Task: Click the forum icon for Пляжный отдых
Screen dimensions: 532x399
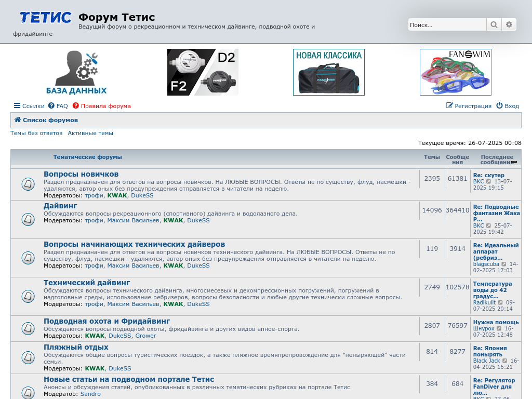Action: [28, 357]
